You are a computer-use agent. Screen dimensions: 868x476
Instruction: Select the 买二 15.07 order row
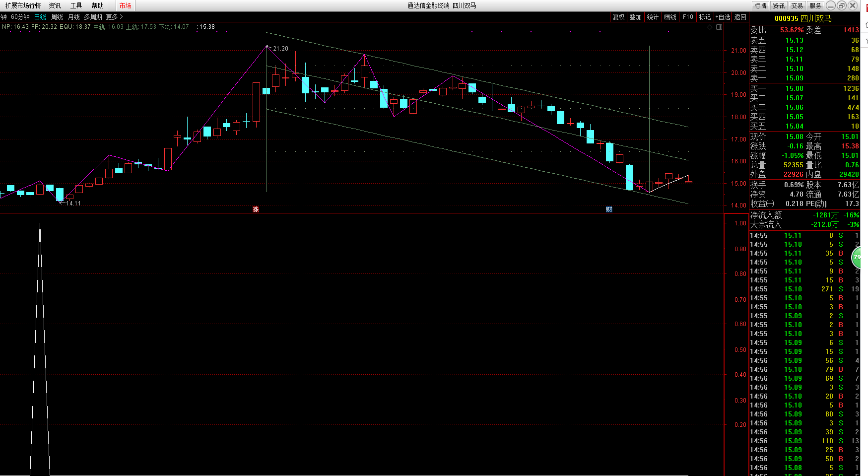point(804,98)
